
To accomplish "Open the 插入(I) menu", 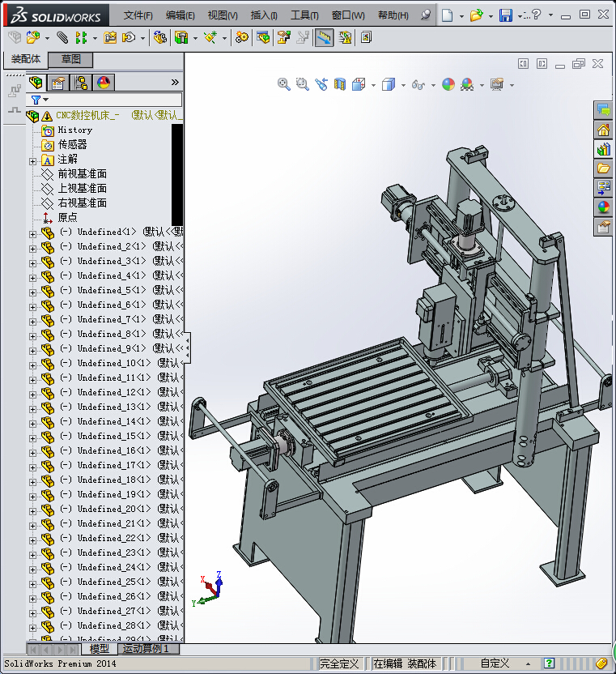I will pos(264,15).
